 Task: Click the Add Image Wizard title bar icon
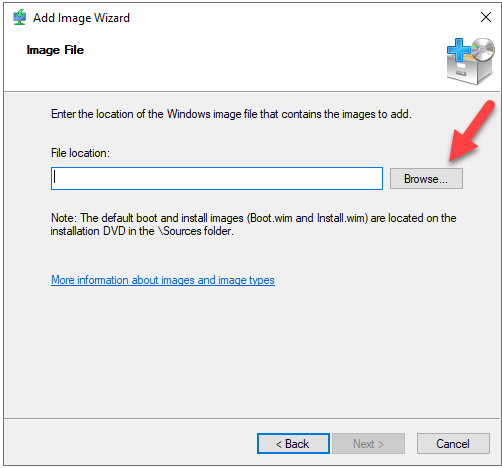[20, 18]
